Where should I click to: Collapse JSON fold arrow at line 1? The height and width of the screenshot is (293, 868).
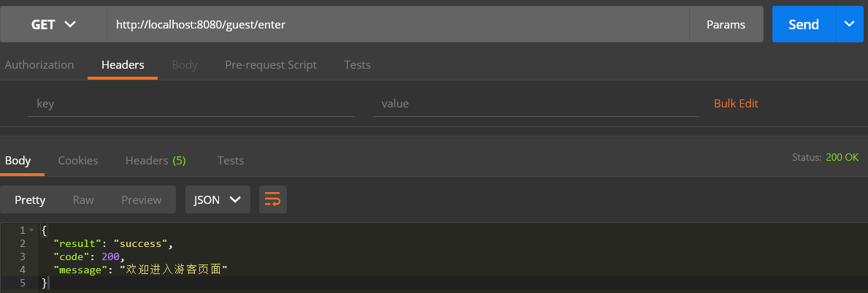[31, 230]
